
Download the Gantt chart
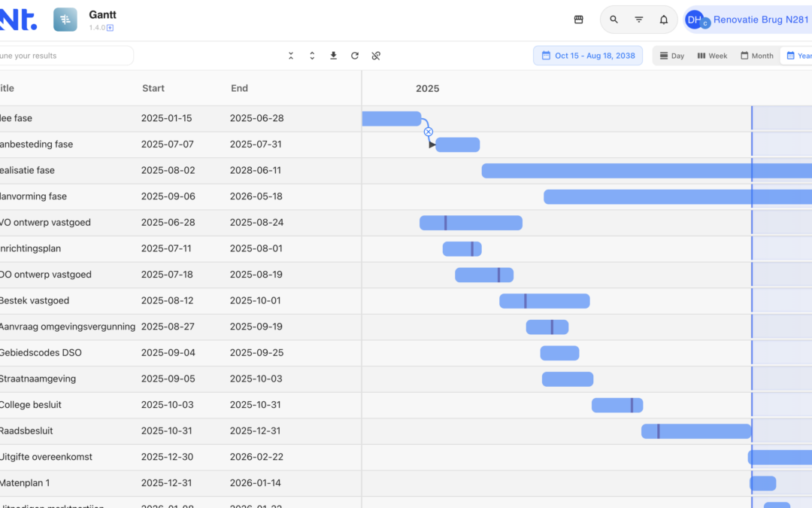334,56
